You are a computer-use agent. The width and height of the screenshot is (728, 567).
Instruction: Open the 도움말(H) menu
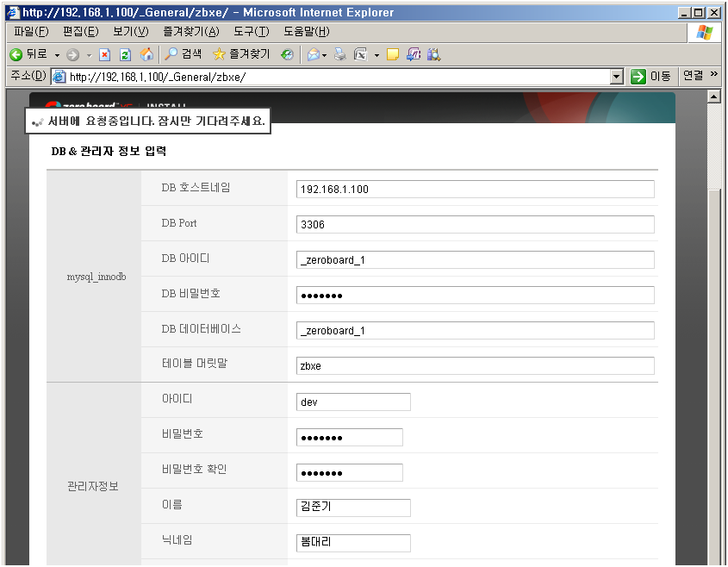pyautogui.click(x=307, y=32)
